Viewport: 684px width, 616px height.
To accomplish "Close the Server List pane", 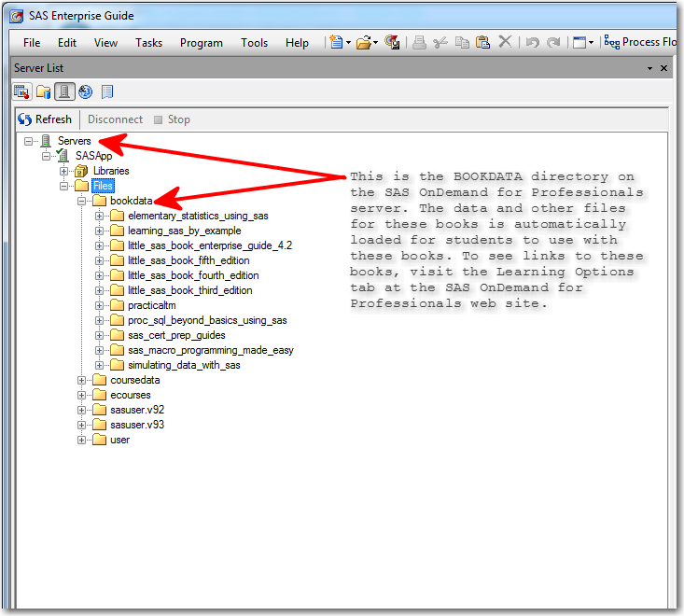I will tap(663, 68).
